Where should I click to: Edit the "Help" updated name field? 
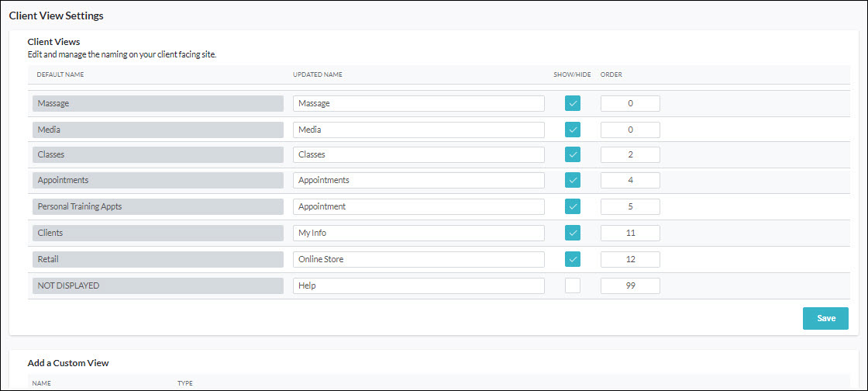tap(418, 285)
